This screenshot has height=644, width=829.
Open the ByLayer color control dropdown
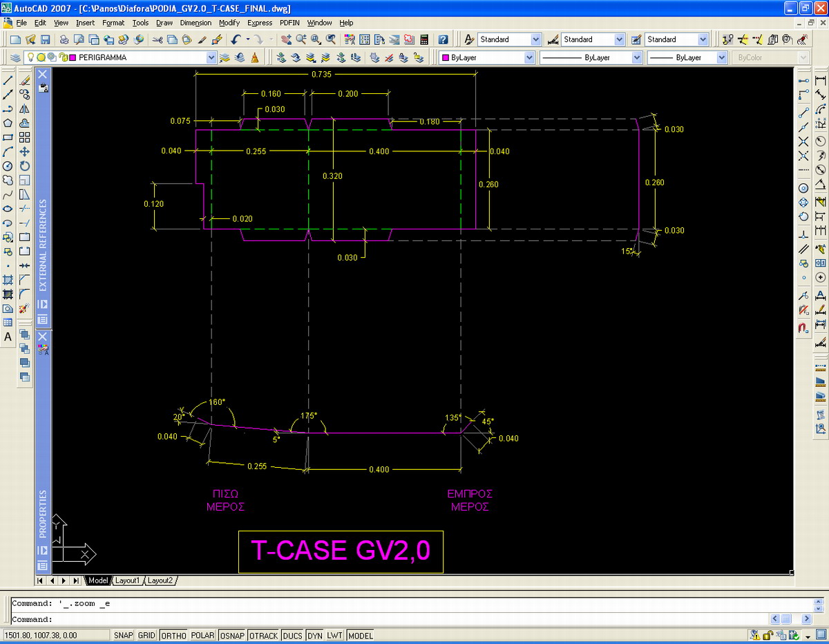pos(529,57)
